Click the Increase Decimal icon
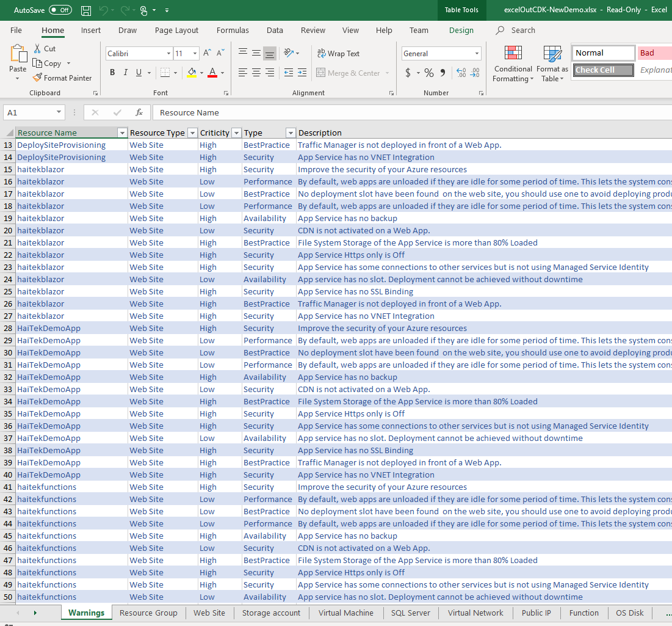The image size is (672, 626). [461, 73]
